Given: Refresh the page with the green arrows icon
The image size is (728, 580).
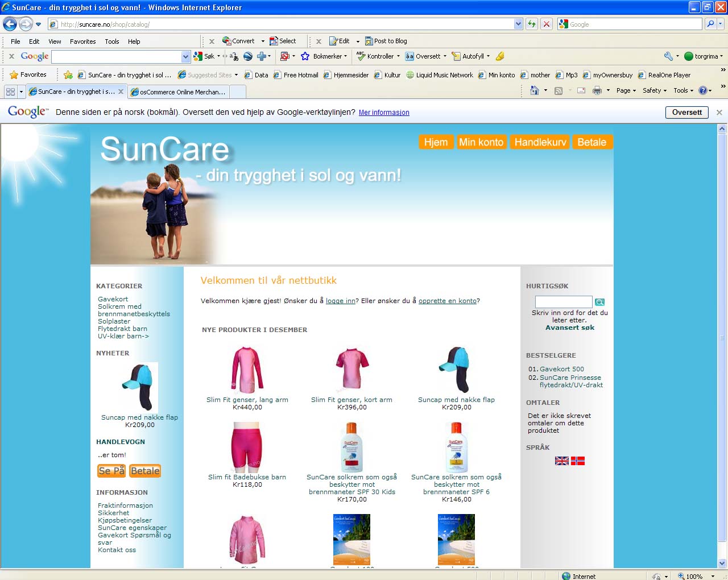Looking at the screenshot, I should (x=532, y=24).
